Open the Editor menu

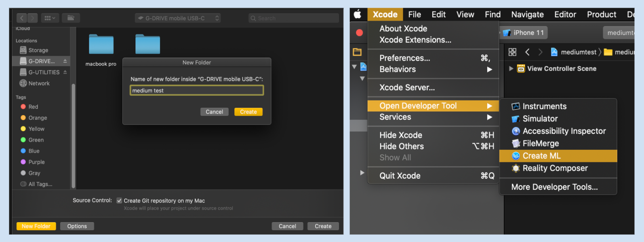(565, 15)
